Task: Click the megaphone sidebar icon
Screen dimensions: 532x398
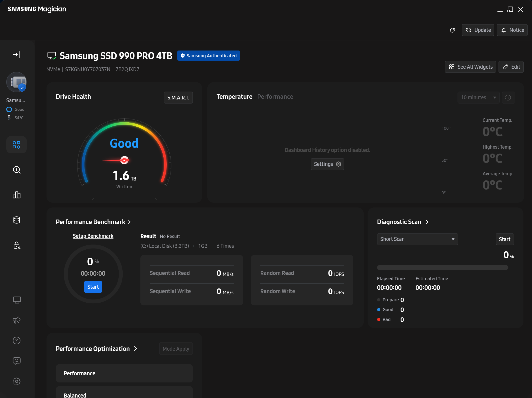Action: point(17,320)
